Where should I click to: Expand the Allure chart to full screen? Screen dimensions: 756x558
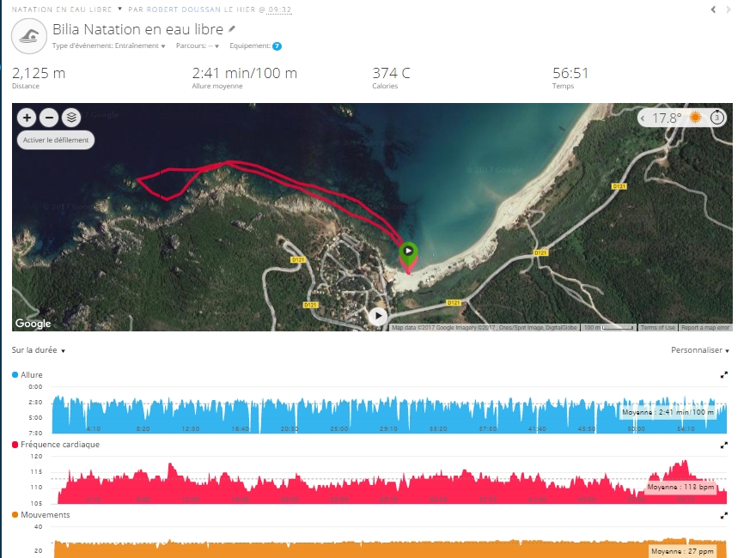(x=723, y=375)
